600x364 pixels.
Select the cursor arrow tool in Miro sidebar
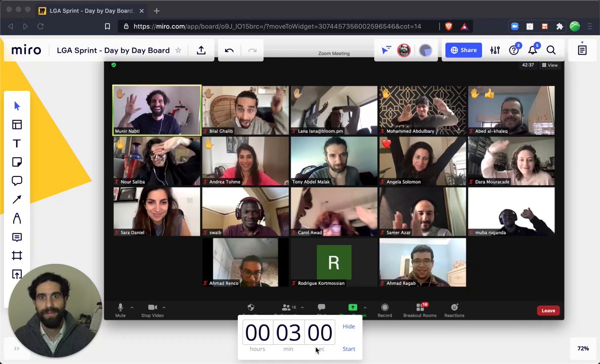17,106
